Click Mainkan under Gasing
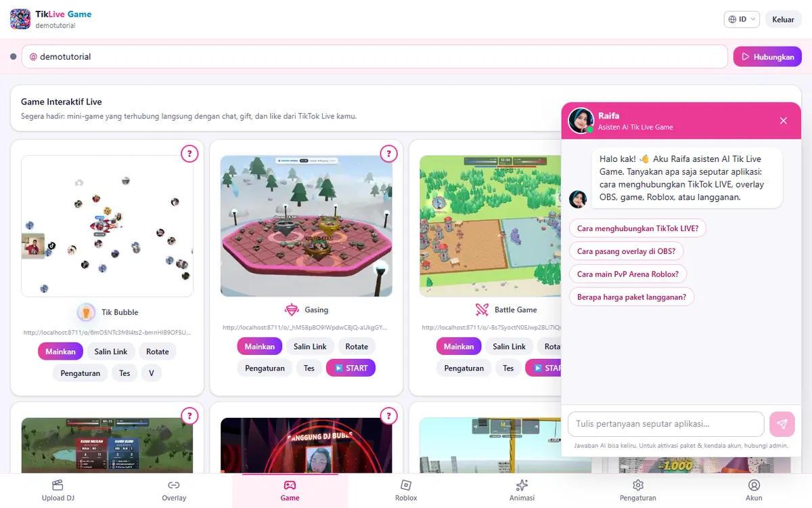Image resolution: width=812 pixels, height=508 pixels. [260, 346]
